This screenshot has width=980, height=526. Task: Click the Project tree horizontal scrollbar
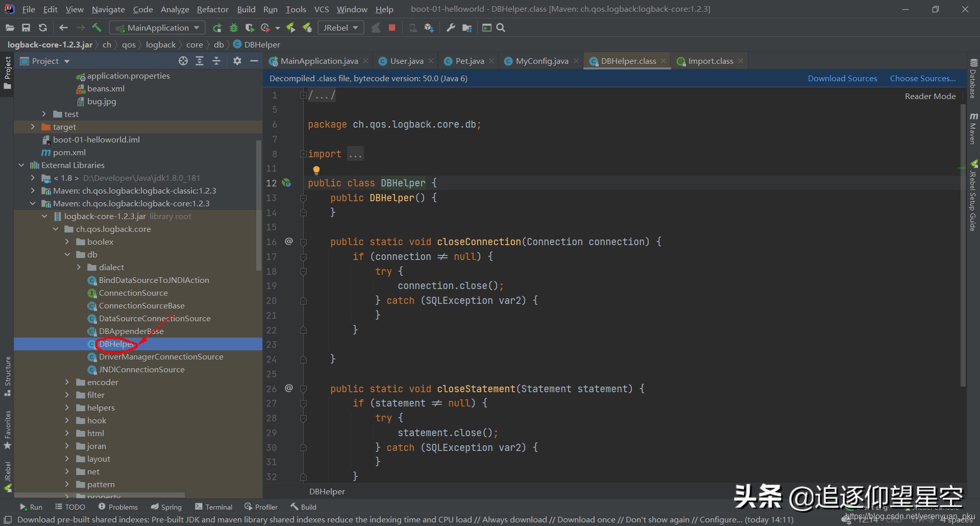click(x=100, y=495)
